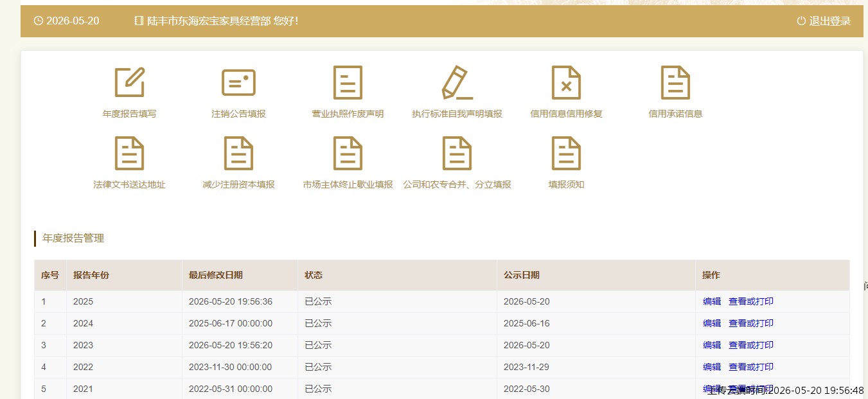Edit the 2023 annual report

pyautogui.click(x=712, y=345)
